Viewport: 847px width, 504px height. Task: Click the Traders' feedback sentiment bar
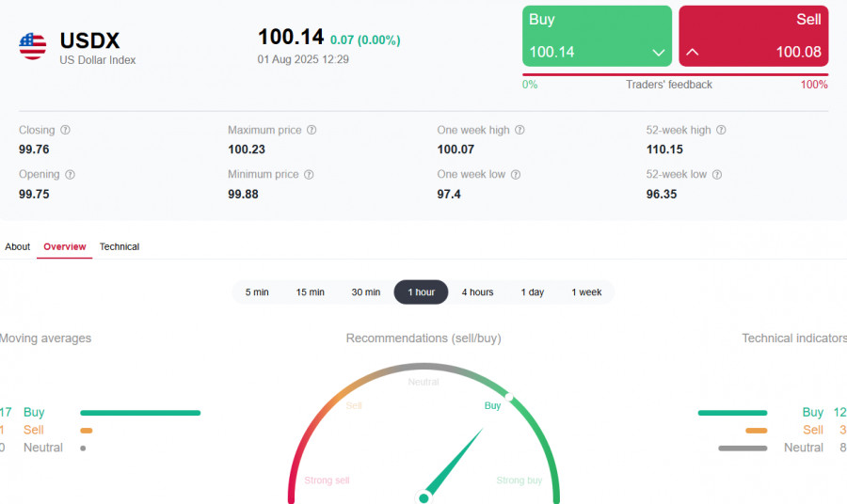675,74
